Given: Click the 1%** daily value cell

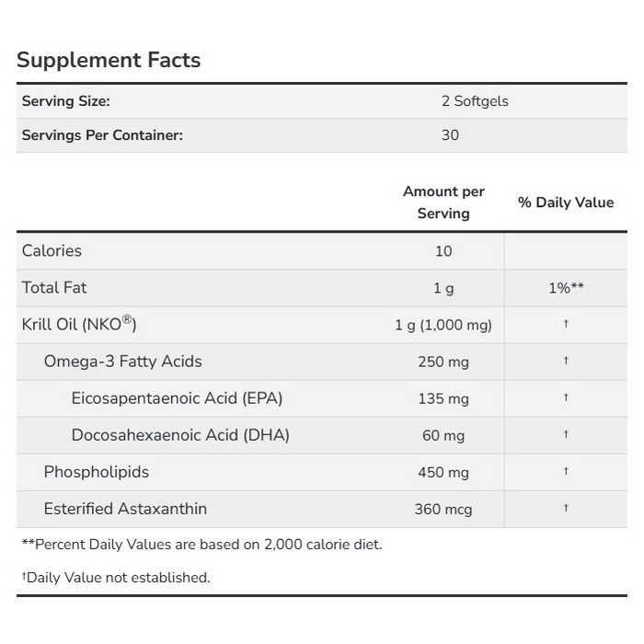Looking at the screenshot, I should (566, 288).
